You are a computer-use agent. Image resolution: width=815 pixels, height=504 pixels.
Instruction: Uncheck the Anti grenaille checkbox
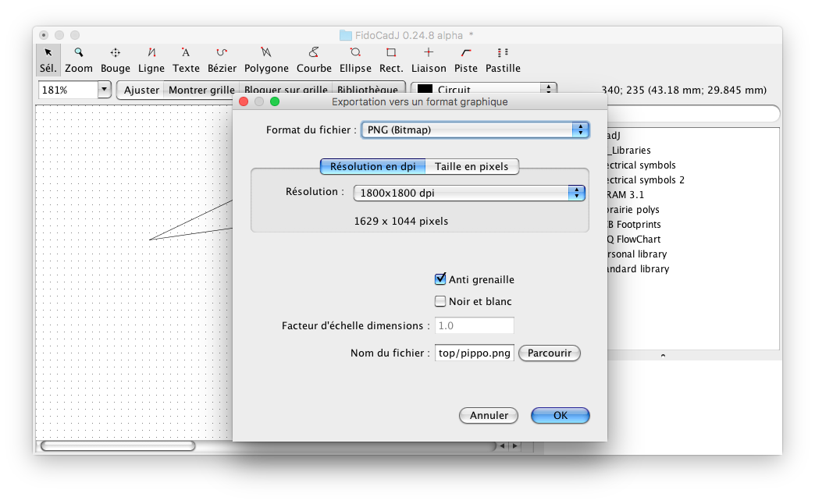coord(440,279)
